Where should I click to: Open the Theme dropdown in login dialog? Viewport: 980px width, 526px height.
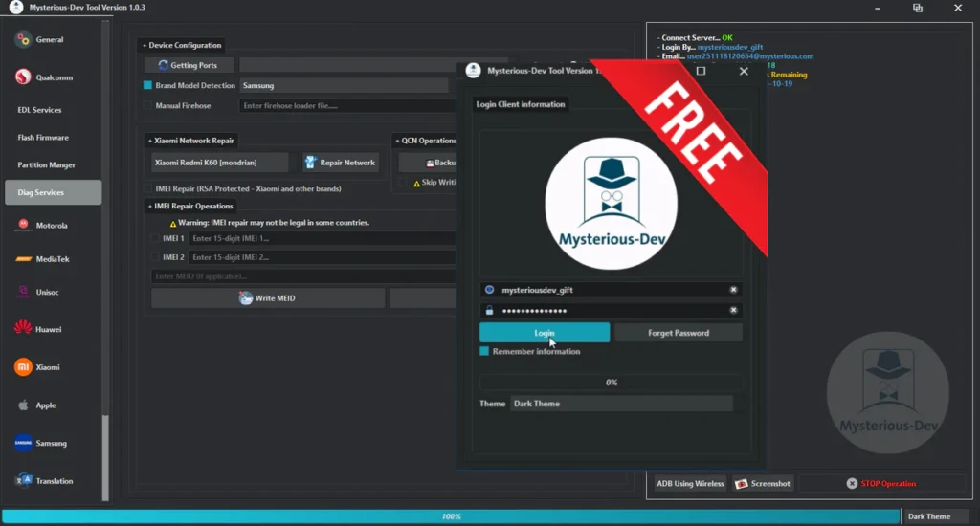620,404
